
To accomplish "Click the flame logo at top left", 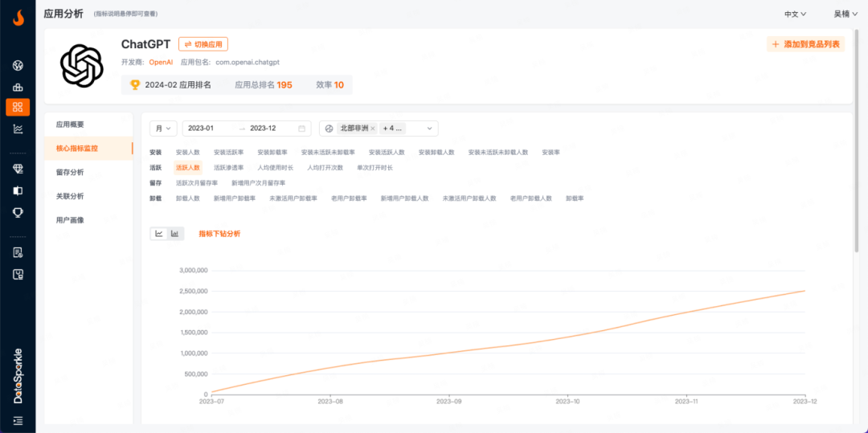I will coord(18,16).
